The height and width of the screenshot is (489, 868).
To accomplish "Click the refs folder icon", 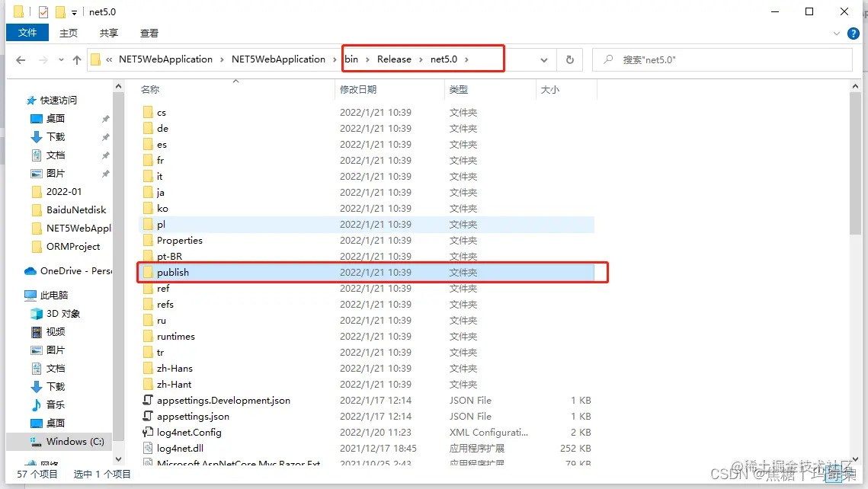I will pyautogui.click(x=148, y=304).
